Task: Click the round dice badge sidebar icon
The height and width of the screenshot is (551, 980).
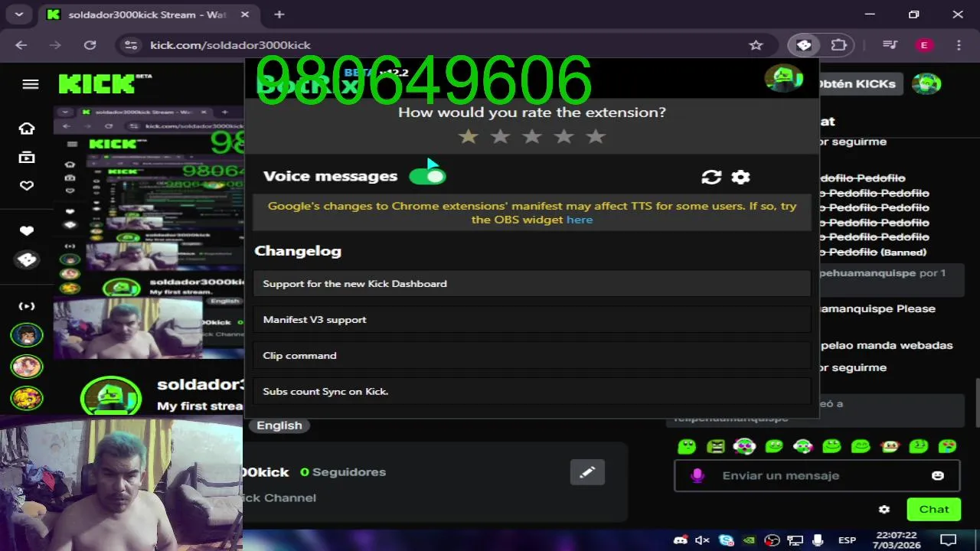Action: click(27, 260)
